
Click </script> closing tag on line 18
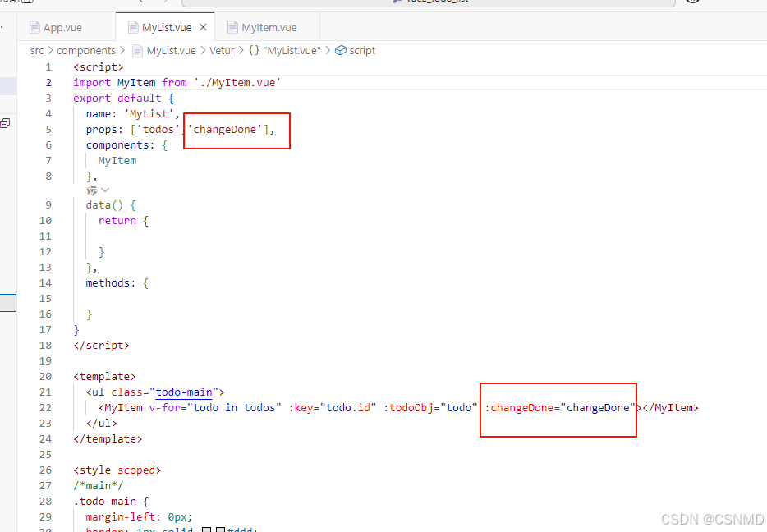coord(101,346)
